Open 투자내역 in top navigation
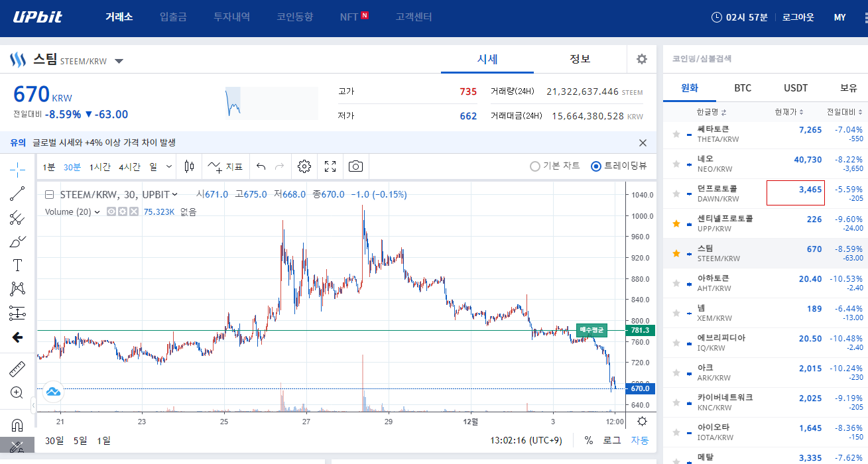 pos(231,17)
